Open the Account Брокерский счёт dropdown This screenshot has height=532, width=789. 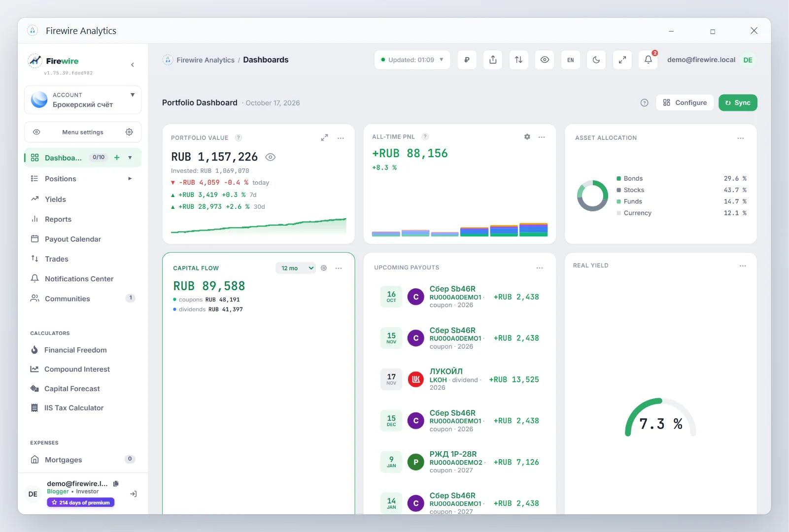(x=83, y=100)
